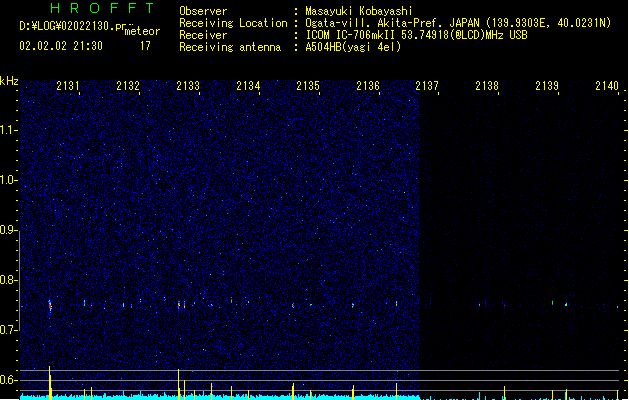Click the 0.7 kHz frequency label
This screenshot has width=629, height=400.
pos(8,330)
